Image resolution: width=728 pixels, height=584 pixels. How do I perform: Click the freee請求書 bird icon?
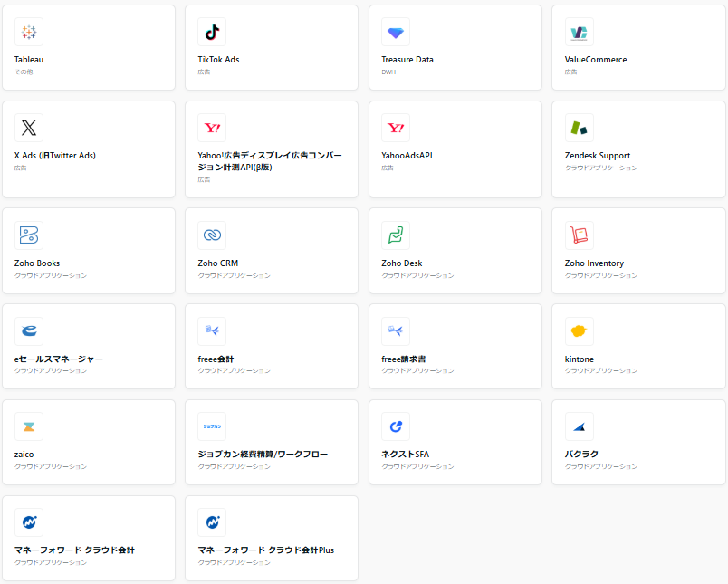[x=396, y=331]
